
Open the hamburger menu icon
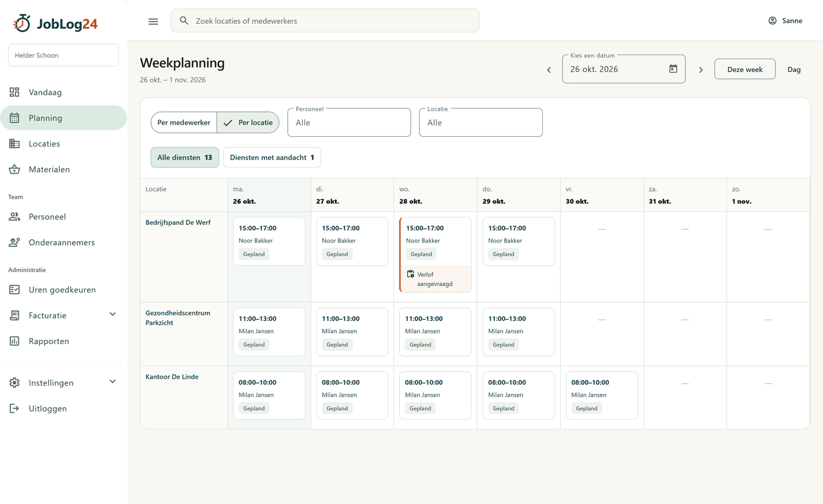[153, 21]
